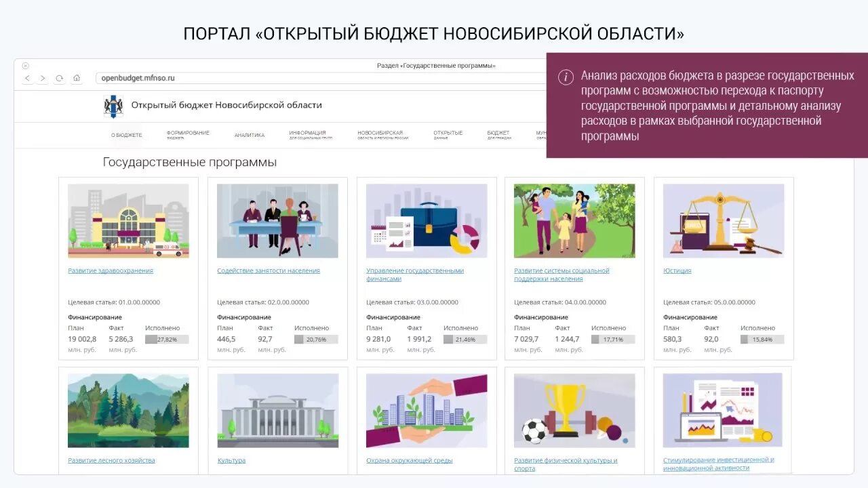Open the «О бюджете» menu item
868x488 pixels.
(x=127, y=135)
